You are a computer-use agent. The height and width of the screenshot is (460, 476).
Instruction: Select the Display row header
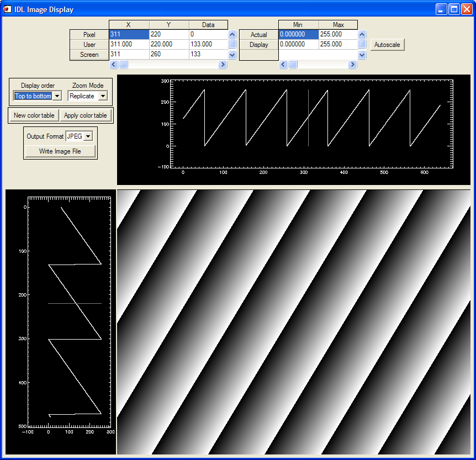(x=259, y=44)
